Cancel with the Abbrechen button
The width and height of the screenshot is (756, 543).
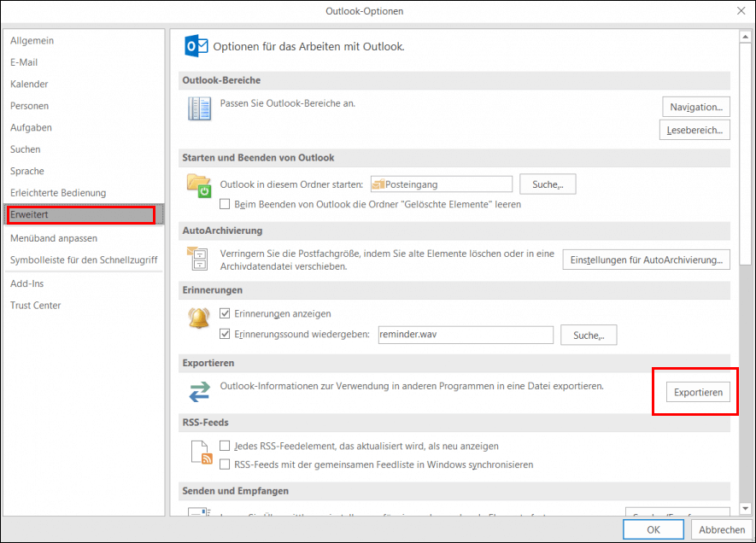722,529
